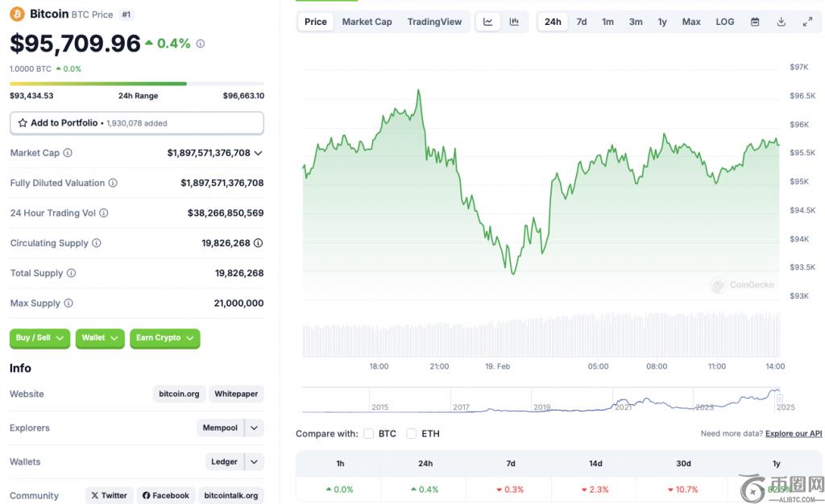Click Explore our API link

(x=794, y=434)
